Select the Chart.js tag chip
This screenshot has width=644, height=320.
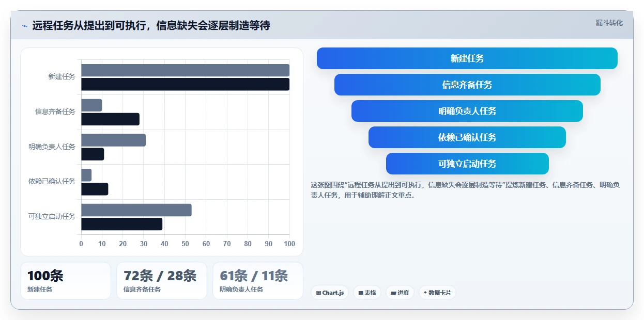pos(330,293)
